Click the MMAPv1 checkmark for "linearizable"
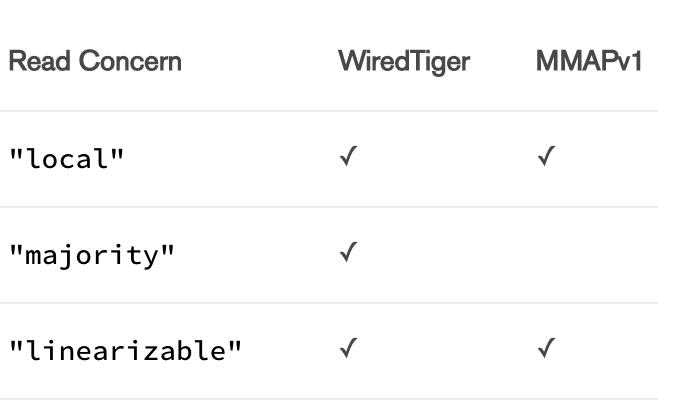 [x=545, y=351]
